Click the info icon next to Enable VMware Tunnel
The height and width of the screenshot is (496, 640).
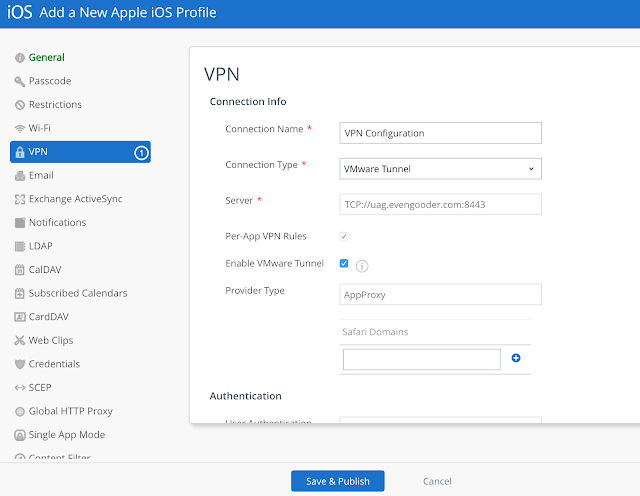click(x=362, y=266)
